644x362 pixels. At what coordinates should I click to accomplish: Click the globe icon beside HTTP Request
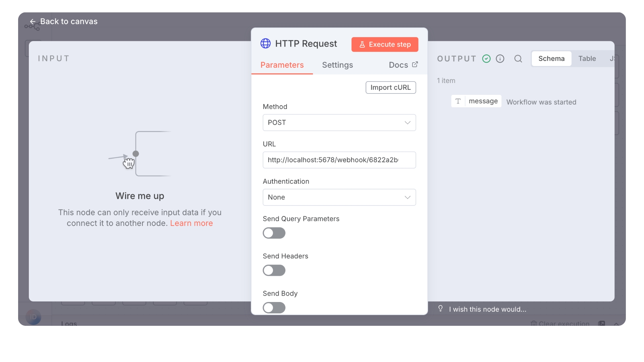(x=265, y=44)
